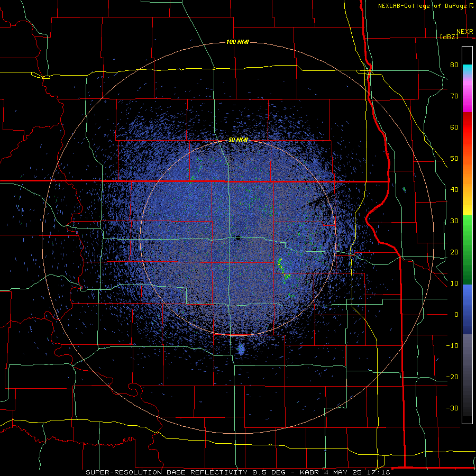Click the black radar site dot at the center
Viewport: 476px width, 476px height.
[239, 239]
